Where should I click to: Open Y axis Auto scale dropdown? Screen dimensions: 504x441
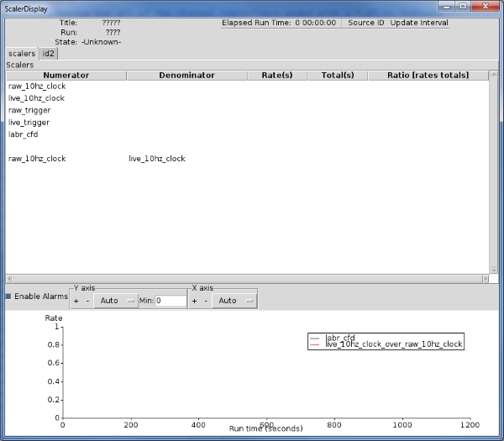coord(115,301)
